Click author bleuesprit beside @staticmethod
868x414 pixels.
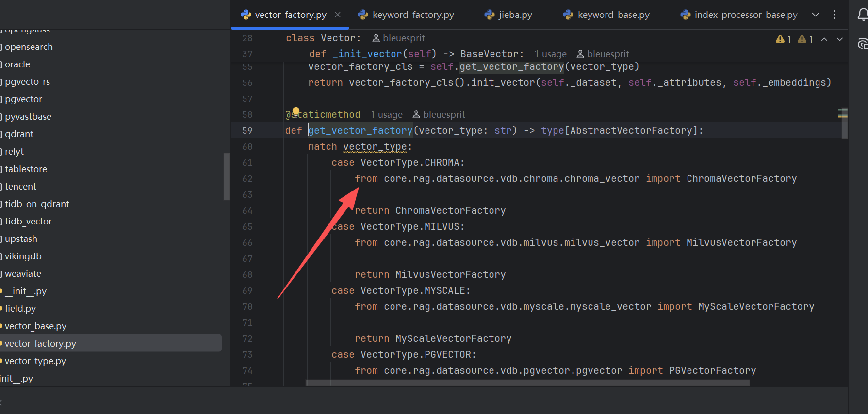pos(439,115)
